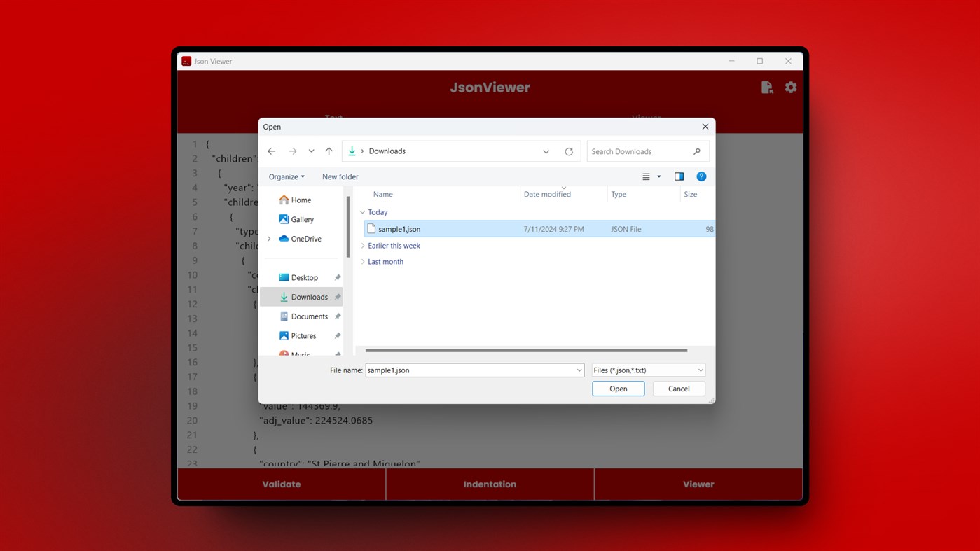
Task: Click the navigation pane vertical scrollbar
Action: tap(348, 227)
